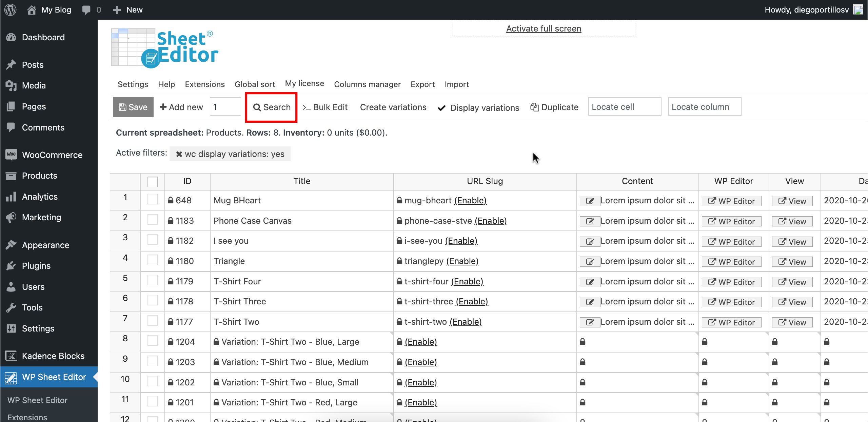Open the Search tool

click(272, 107)
